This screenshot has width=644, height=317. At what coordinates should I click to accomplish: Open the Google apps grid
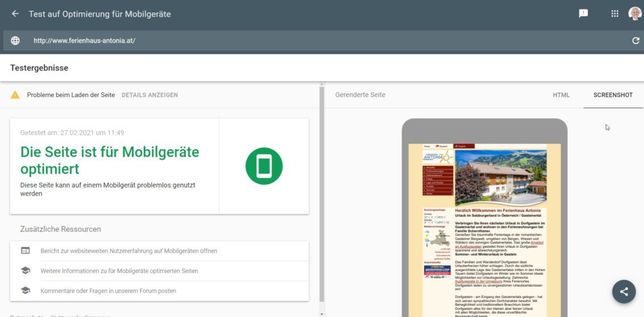click(x=614, y=14)
